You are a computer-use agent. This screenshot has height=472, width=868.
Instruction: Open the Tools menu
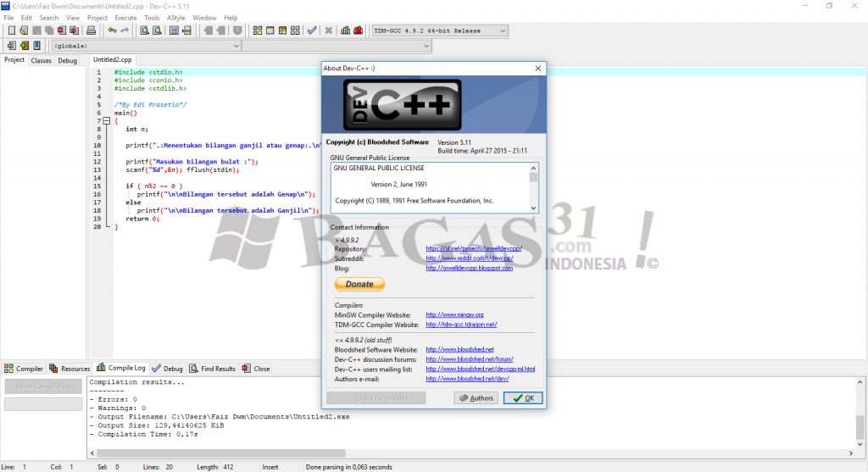pyautogui.click(x=152, y=18)
